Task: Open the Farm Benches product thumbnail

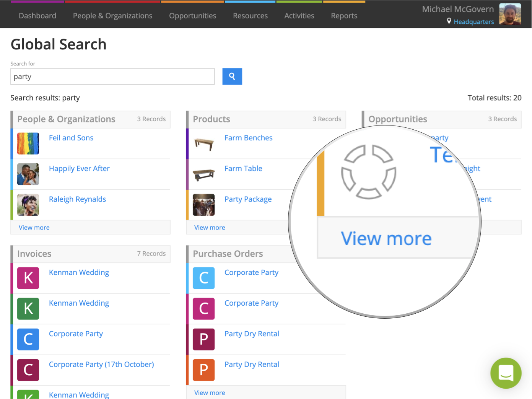Action: point(203,143)
